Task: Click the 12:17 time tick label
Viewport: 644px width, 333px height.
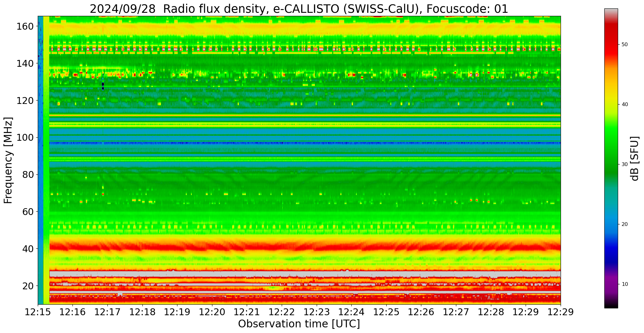Action: point(108,312)
